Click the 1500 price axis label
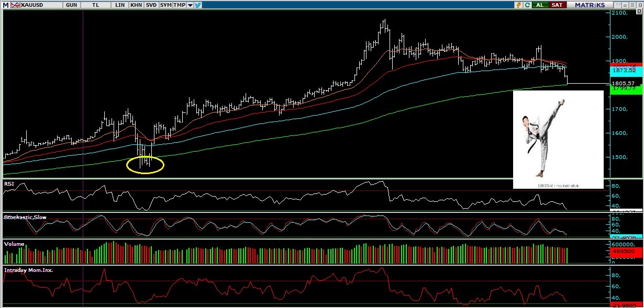 [620, 157]
